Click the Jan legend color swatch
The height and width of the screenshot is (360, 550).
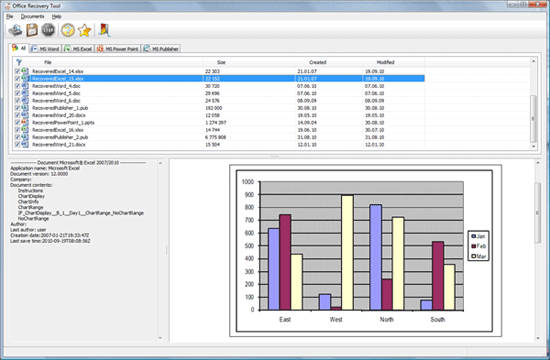click(x=474, y=236)
